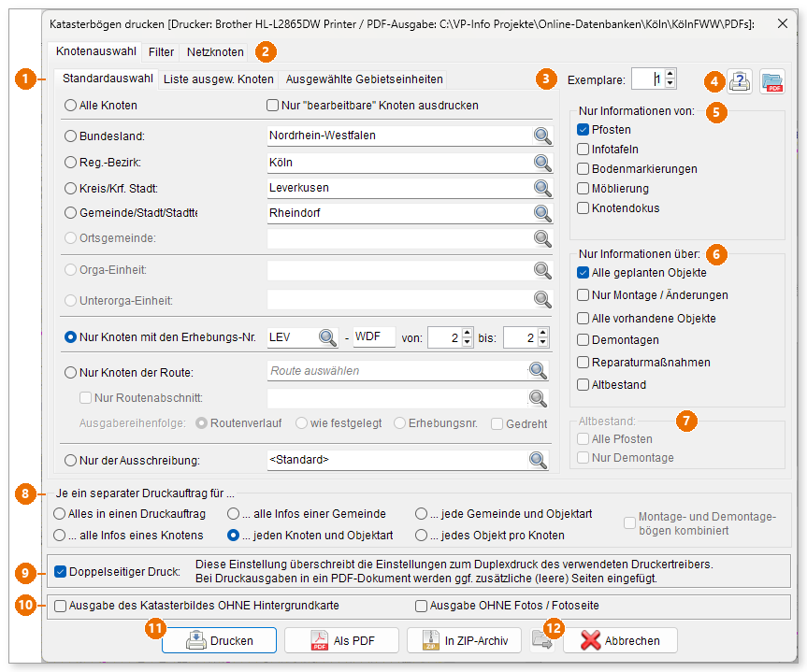Open Ortsgemeinde lookup magnifier
This screenshot has height=672, width=807.
[542, 238]
